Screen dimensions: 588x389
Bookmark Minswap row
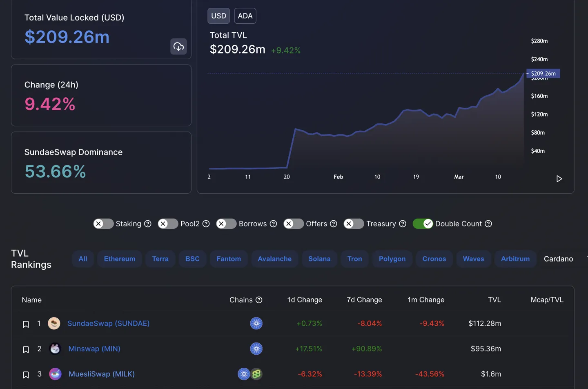tap(26, 349)
